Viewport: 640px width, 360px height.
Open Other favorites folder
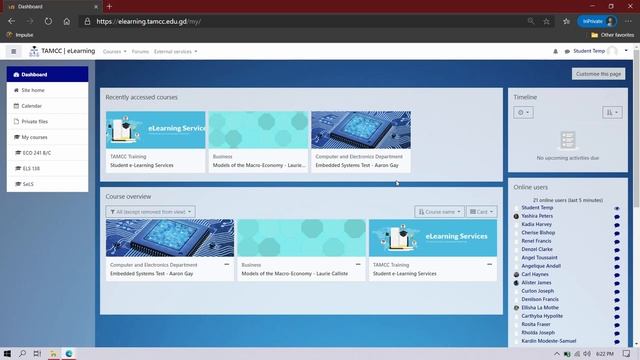(x=613, y=35)
